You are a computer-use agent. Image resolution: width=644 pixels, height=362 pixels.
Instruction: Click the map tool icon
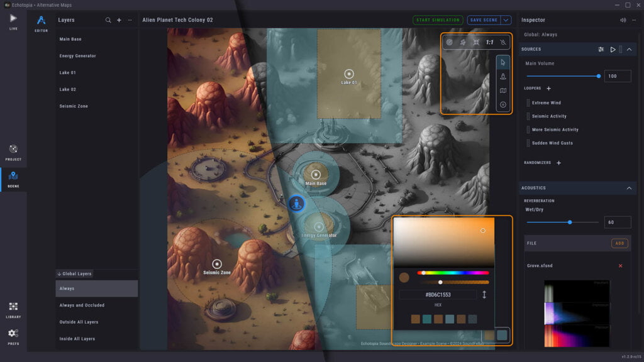502,91
